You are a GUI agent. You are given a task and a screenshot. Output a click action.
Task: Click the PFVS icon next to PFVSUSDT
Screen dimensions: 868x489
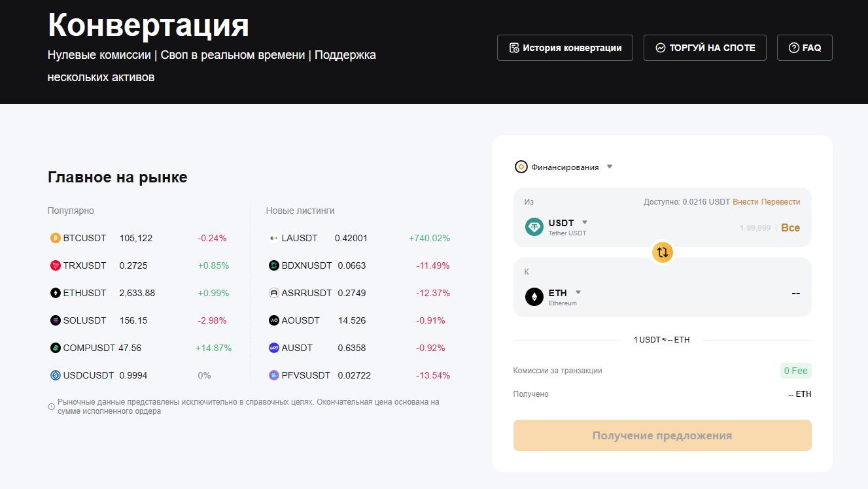pos(273,375)
